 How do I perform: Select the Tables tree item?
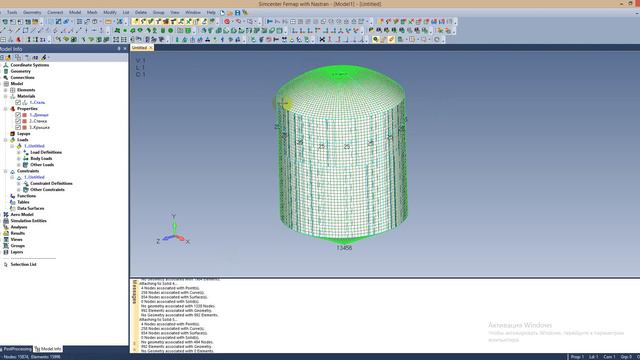click(23, 202)
